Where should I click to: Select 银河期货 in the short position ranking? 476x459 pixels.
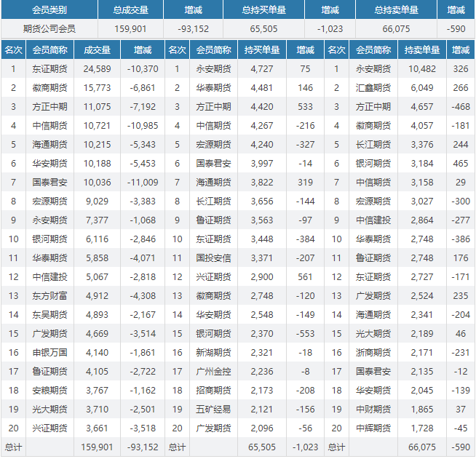pyautogui.click(x=373, y=164)
